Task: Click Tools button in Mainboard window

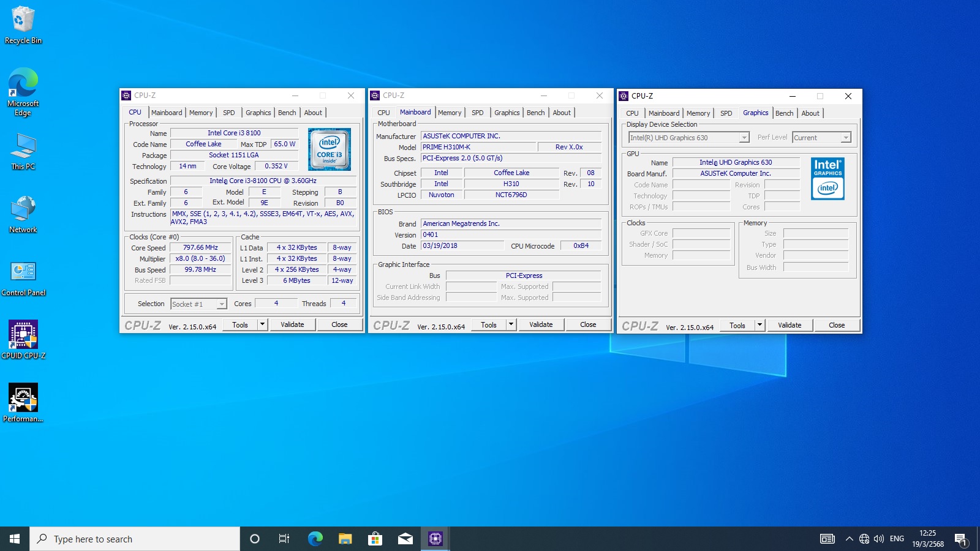Action: click(489, 324)
